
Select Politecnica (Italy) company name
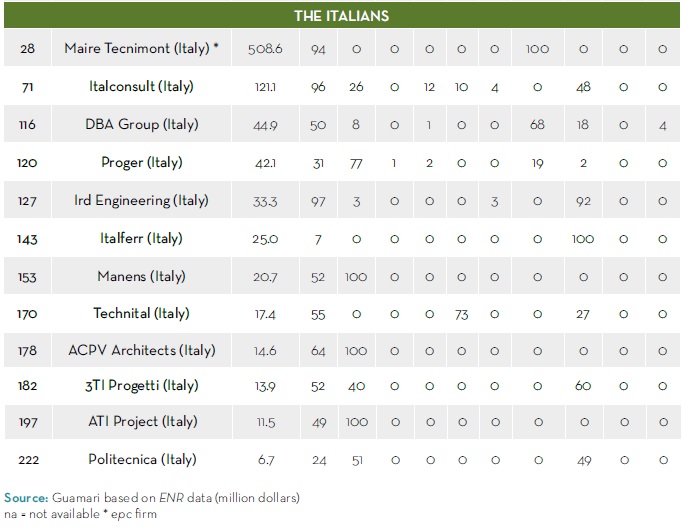(141, 460)
